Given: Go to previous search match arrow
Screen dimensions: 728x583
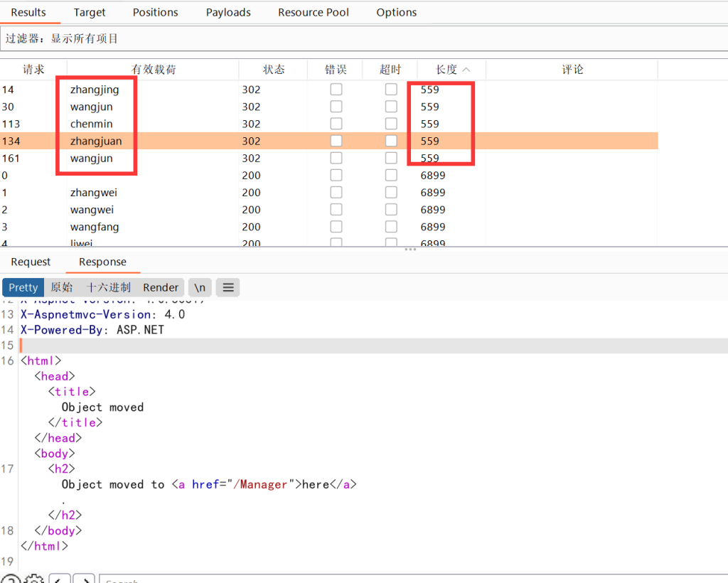Looking at the screenshot, I should point(60,580).
